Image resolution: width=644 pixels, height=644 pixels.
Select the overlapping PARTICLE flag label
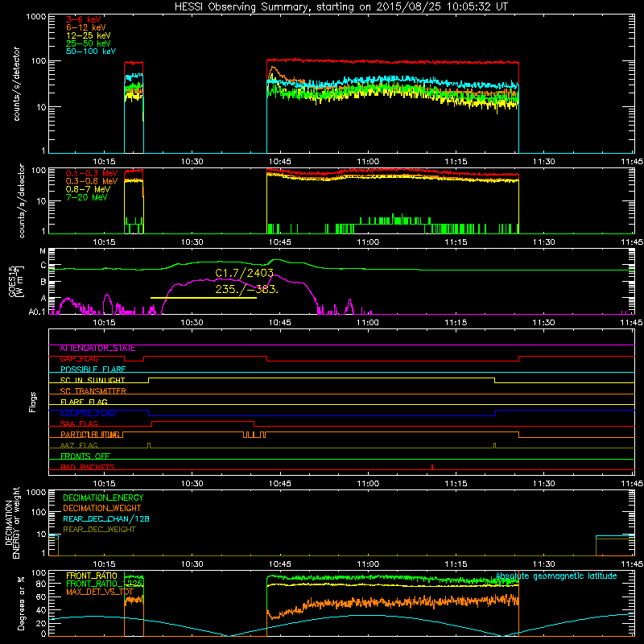pyautogui.click(x=91, y=435)
